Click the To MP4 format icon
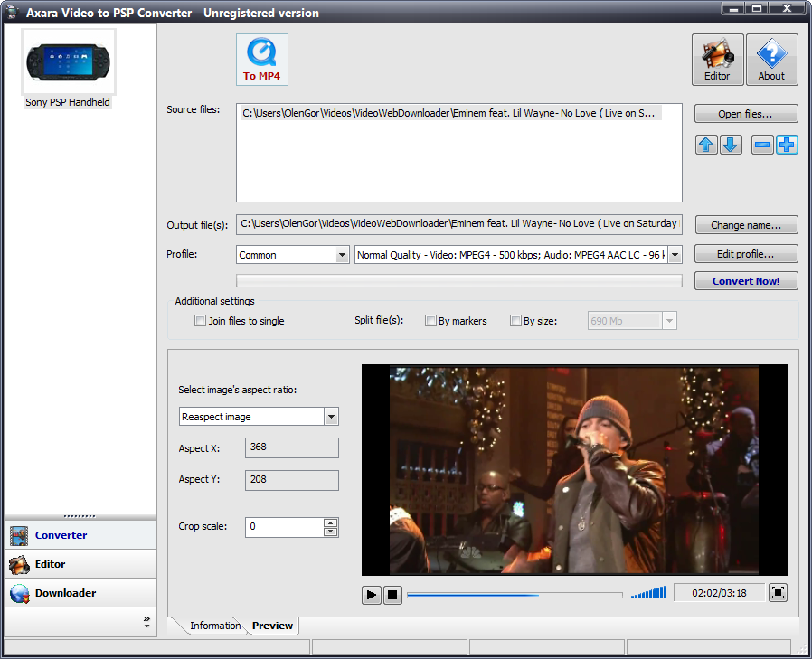This screenshot has width=812, height=659. click(262, 60)
